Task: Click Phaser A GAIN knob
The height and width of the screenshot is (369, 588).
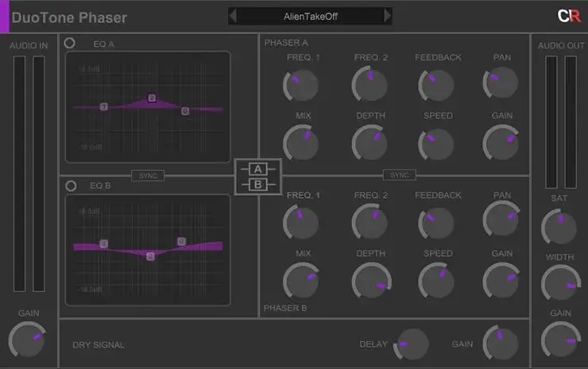Action: point(501,143)
